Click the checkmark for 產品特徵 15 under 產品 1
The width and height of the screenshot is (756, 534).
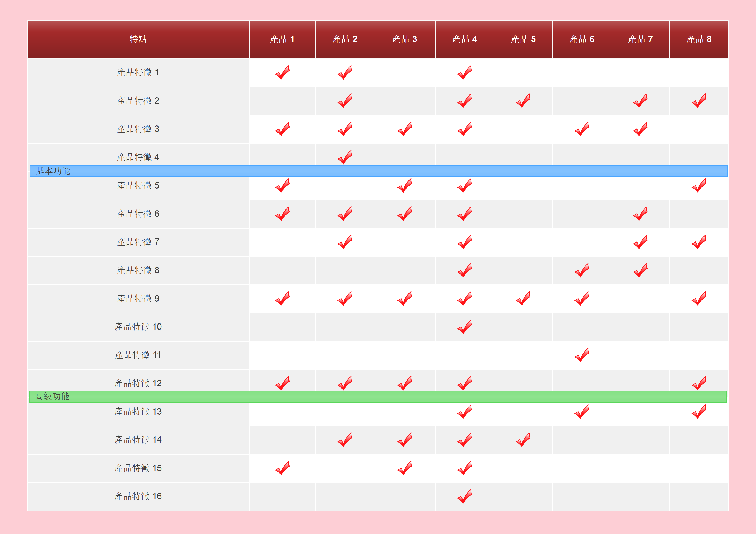click(x=282, y=468)
